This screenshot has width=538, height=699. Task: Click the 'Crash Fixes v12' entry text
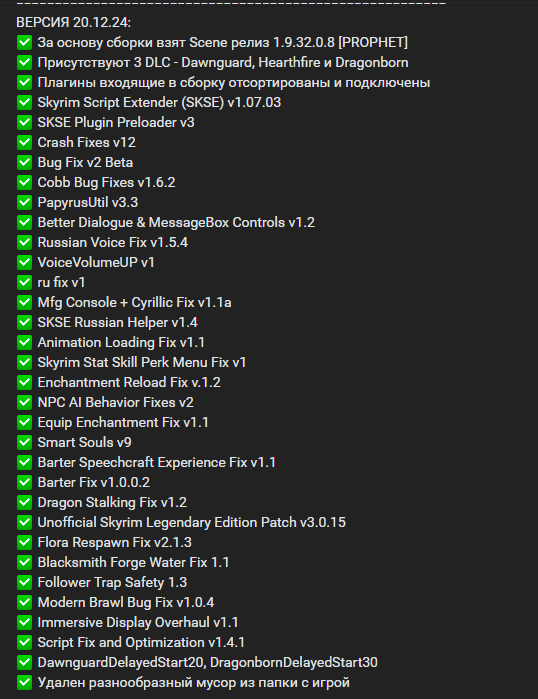coord(86,142)
